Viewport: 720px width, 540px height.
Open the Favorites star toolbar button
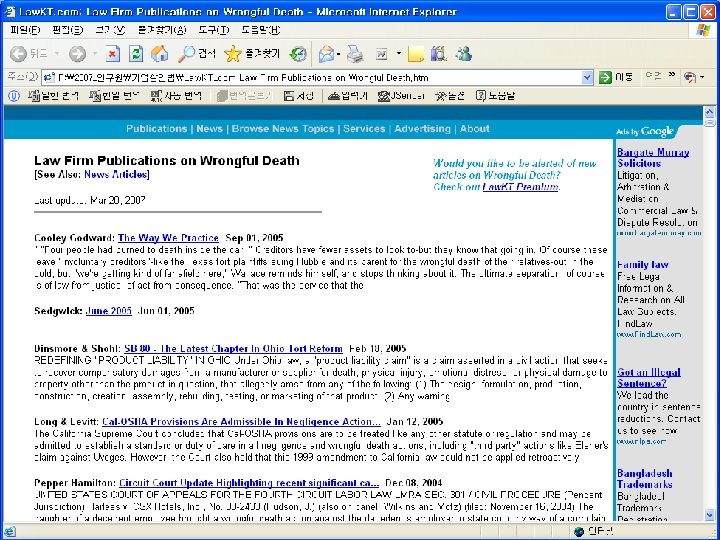252,54
